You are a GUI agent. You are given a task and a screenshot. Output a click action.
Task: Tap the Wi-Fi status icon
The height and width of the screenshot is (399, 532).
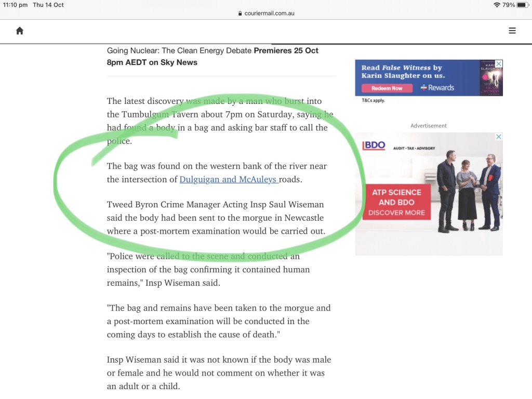click(497, 5)
